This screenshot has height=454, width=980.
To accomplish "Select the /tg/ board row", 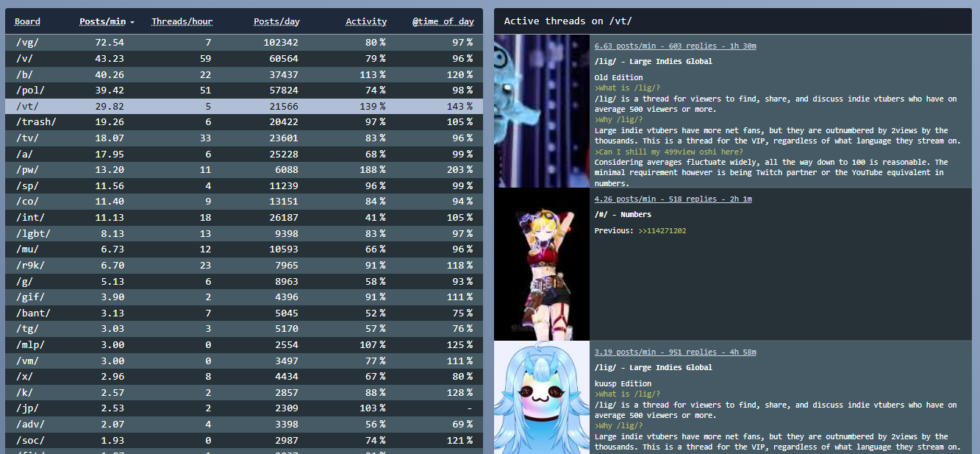I will (244, 329).
